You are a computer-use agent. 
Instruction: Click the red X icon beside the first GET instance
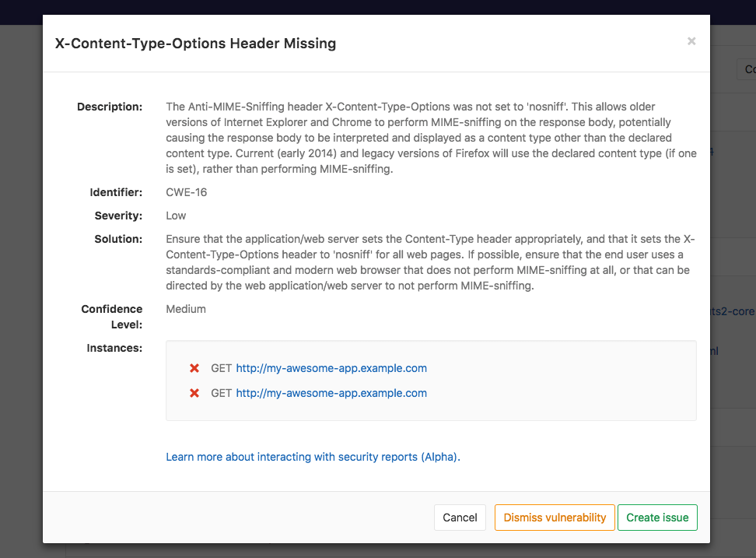point(194,368)
